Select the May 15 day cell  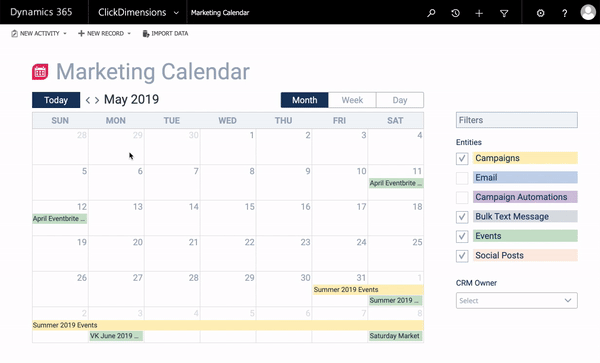[228, 218]
